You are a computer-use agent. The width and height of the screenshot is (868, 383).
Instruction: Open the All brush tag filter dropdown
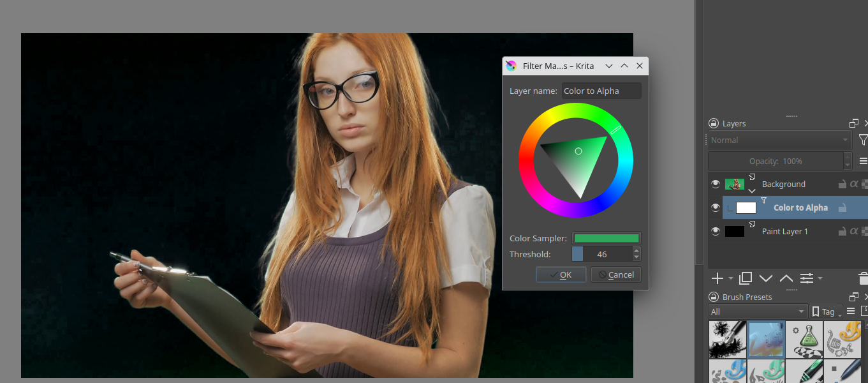click(758, 312)
